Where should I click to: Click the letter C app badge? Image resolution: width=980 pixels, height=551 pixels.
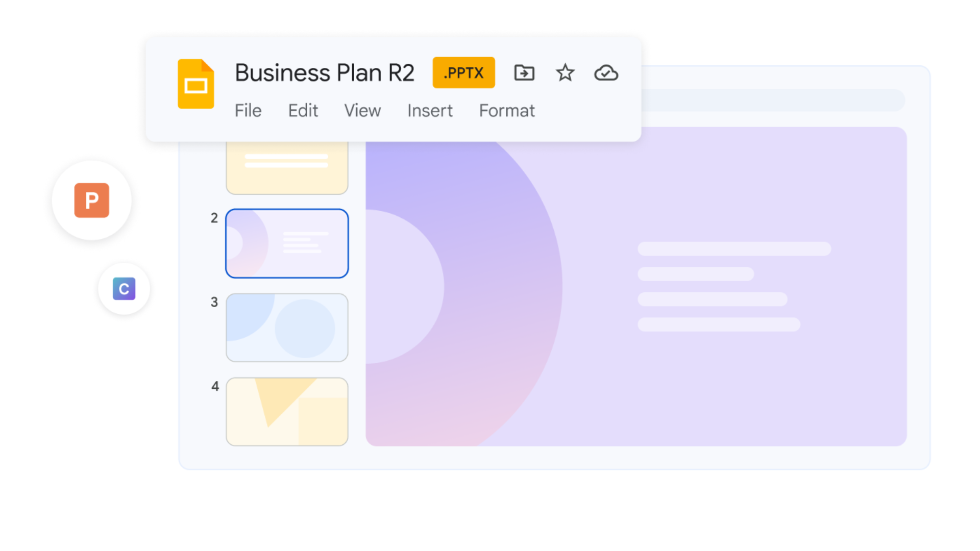coord(124,288)
